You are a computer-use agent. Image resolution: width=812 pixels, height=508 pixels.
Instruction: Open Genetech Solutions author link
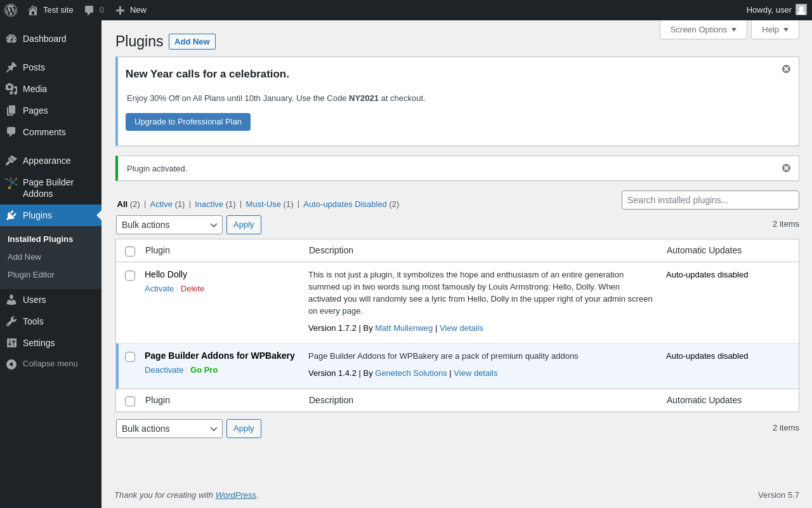(x=411, y=373)
